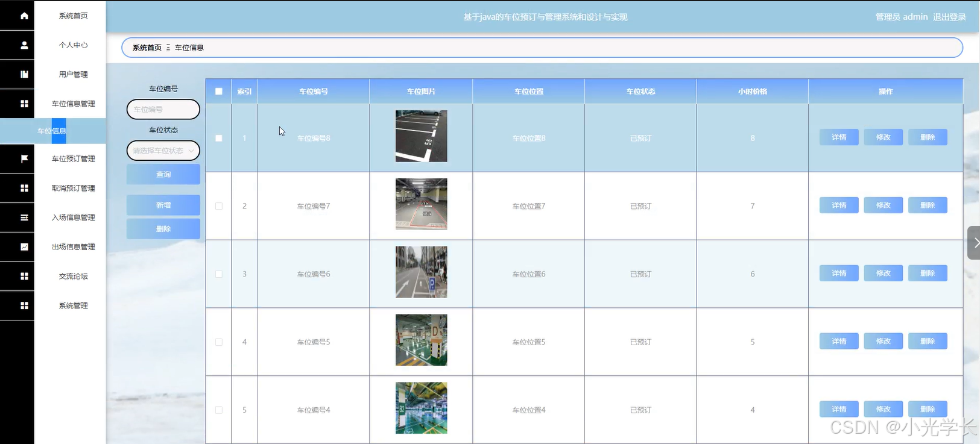Click the grid icon beside 交流论坛
Screen dimensions: 980x444
pos(24,276)
